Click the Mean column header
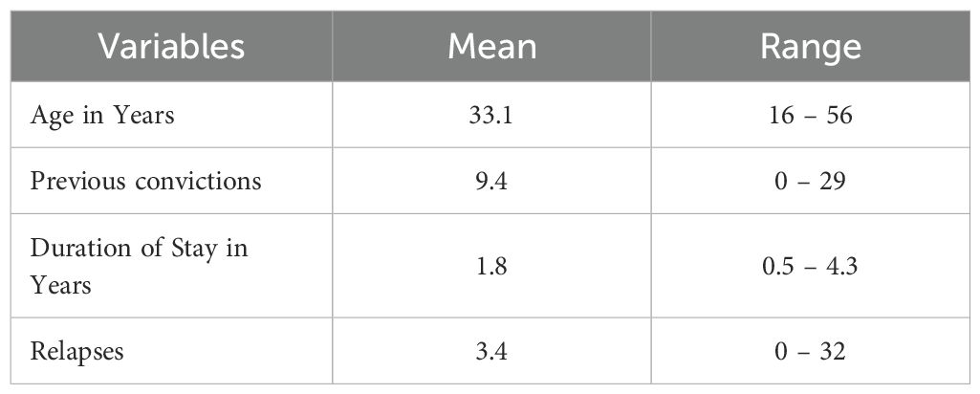980x394 pixels. point(491,47)
